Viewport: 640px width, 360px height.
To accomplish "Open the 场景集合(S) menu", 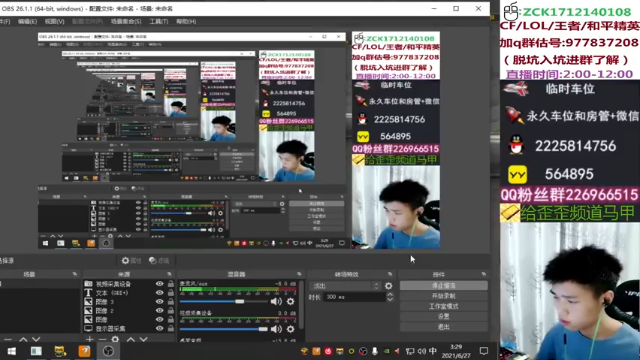I will pos(126,21).
